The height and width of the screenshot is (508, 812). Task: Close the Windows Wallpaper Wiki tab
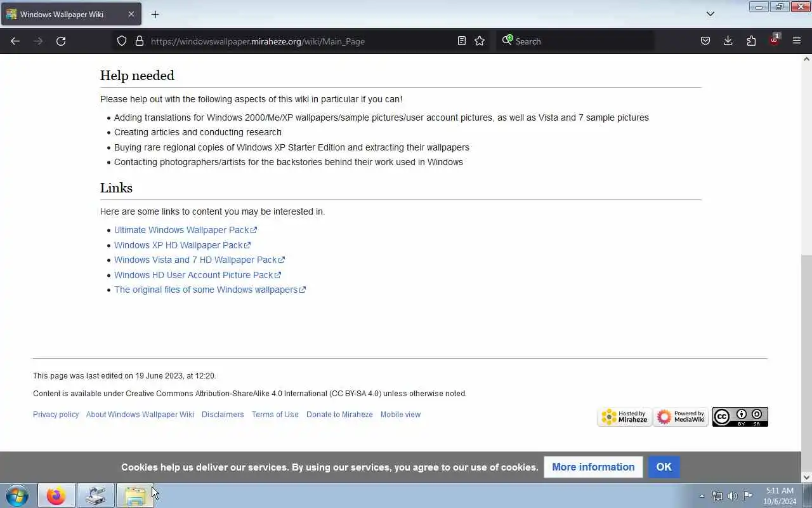tap(131, 14)
